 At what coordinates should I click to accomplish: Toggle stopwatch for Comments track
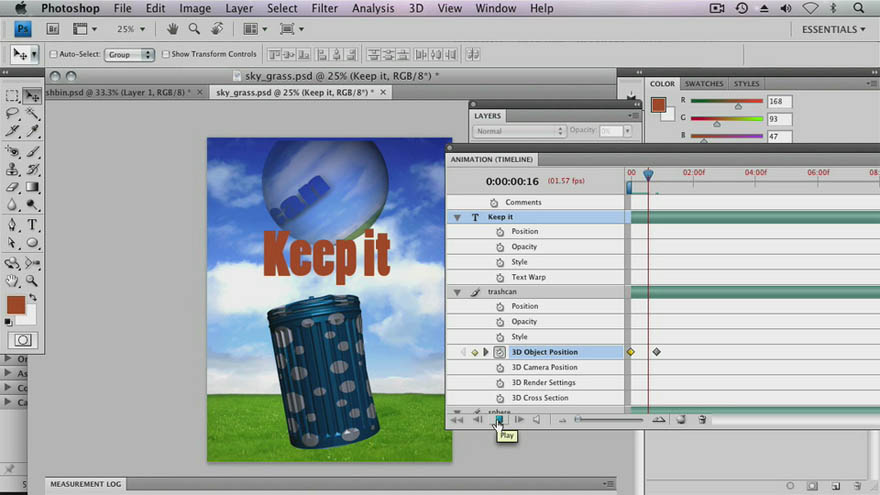(x=494, y=203)
